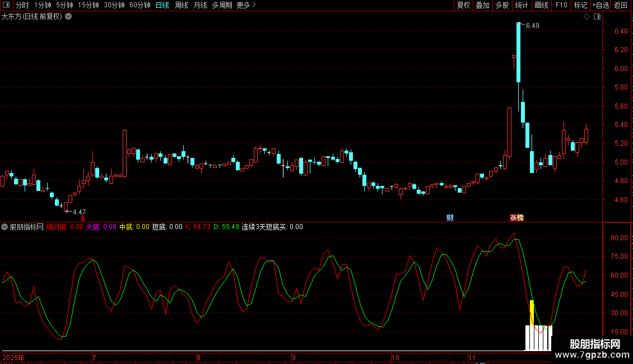Click the K: 64.72 indicator value
This screenshot has height=364, width=633.
pos(198,227)
